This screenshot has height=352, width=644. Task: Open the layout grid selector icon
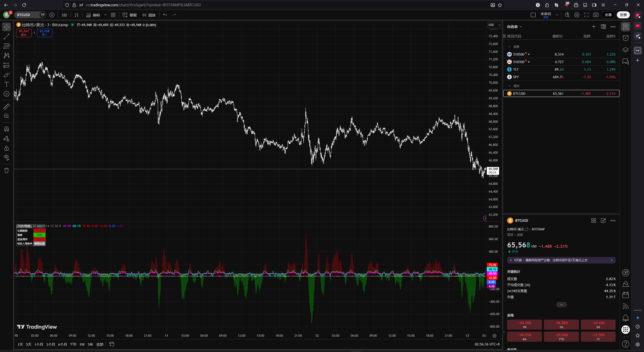113,15
